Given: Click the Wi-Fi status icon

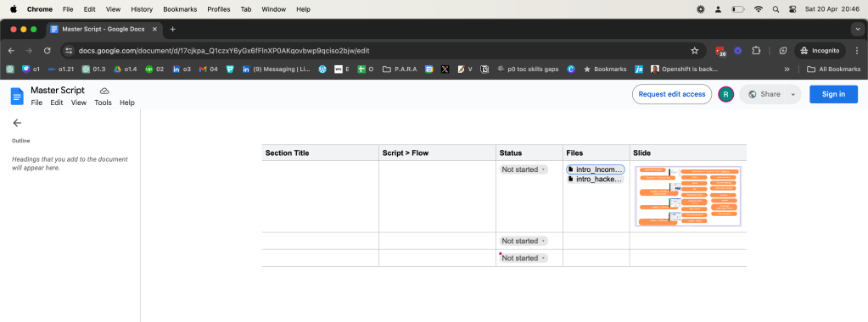Looking at the screenshot, I should (x=759, y=9).
